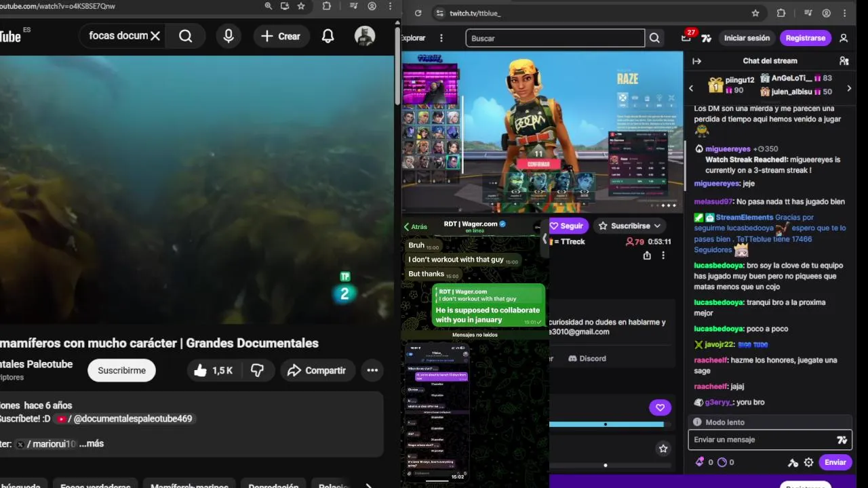868x488 pixels.
Task: Open chat screenshot thumbnail in overlay
Action: click(437, 412)
